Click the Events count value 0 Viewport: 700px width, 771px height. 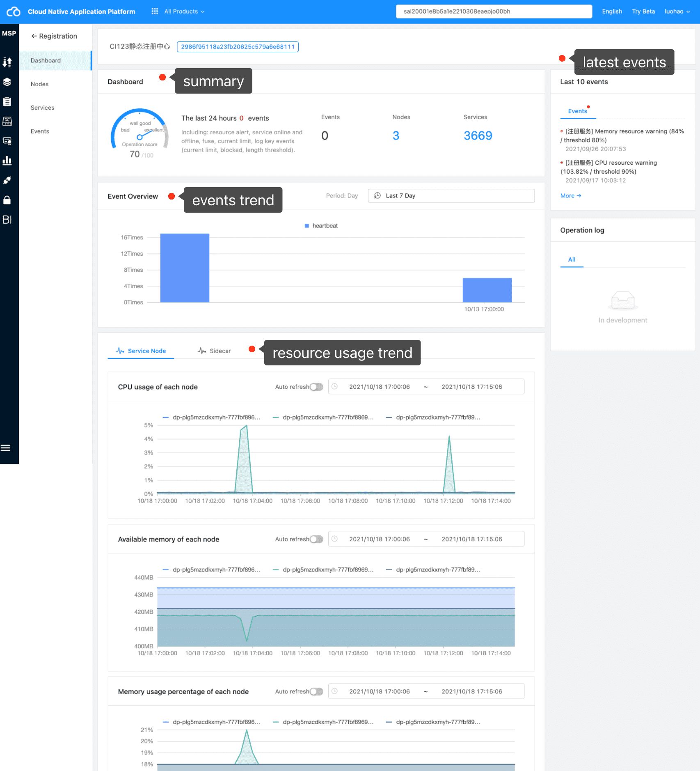point(325,135)
